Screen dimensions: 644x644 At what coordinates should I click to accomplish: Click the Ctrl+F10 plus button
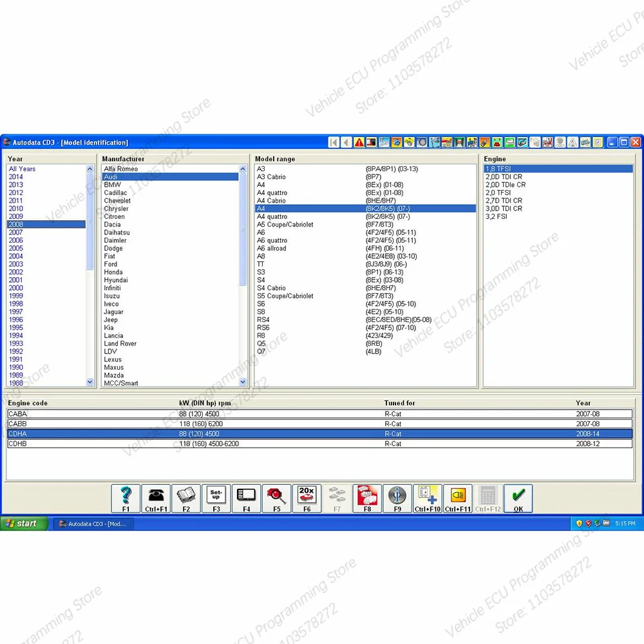(428, 498)
